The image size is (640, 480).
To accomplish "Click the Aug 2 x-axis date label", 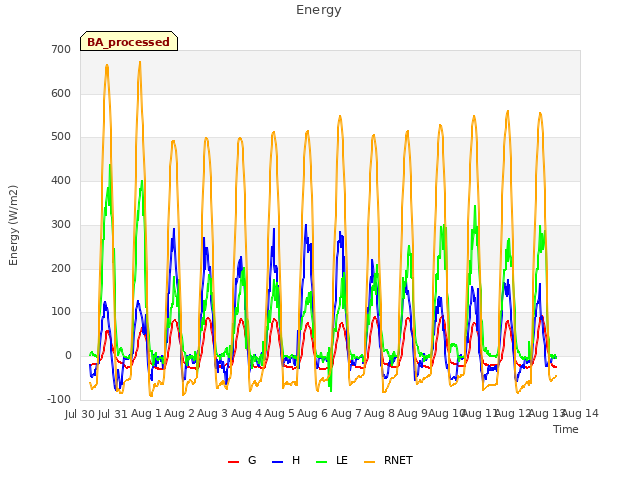I will point(179,413).
